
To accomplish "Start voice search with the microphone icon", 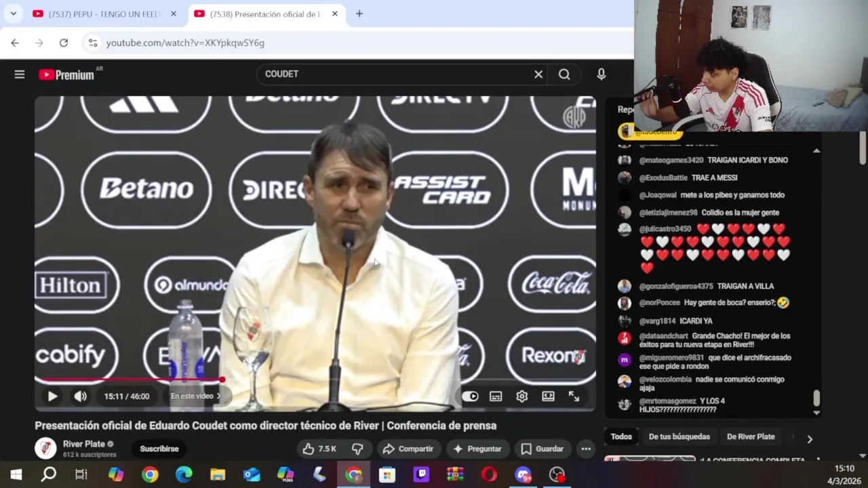I will pyautogui.click(x=601, y=75).
